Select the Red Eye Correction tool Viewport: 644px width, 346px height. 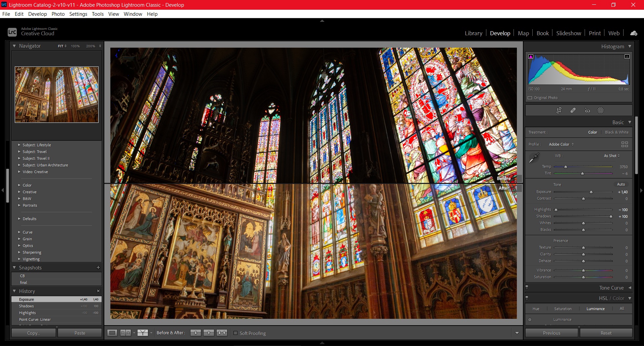point(587,110)
